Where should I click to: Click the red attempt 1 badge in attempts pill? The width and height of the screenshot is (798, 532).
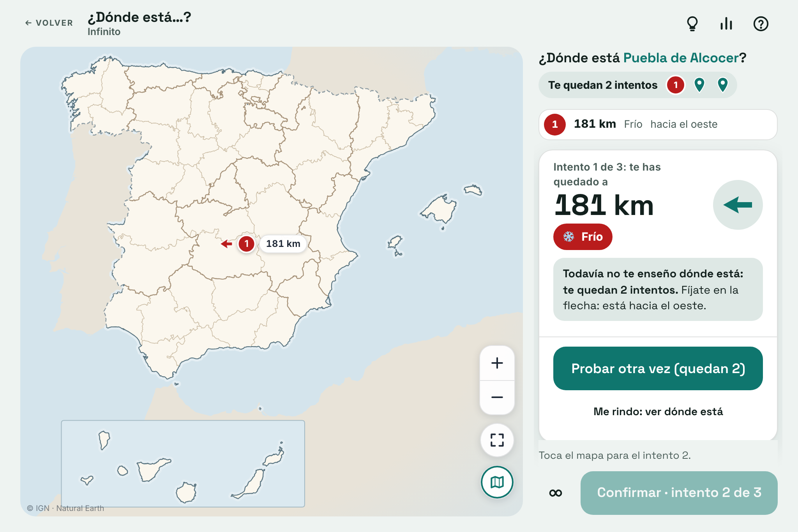click(676, 85)
